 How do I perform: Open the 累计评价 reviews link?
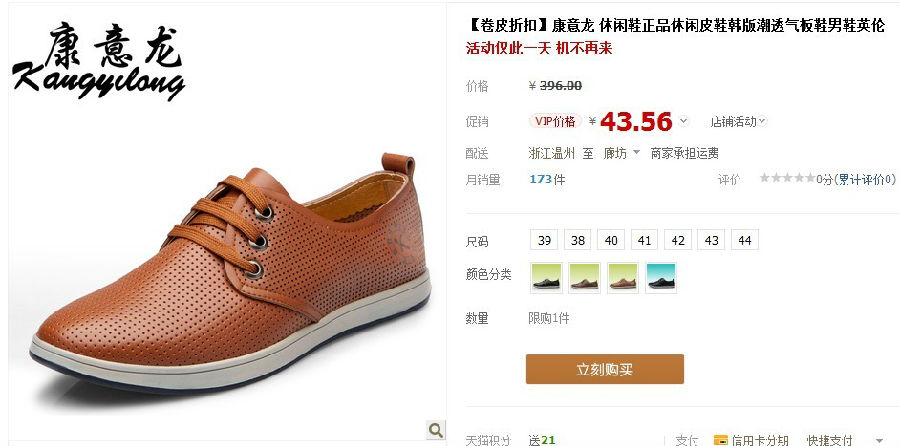[864, 179]
